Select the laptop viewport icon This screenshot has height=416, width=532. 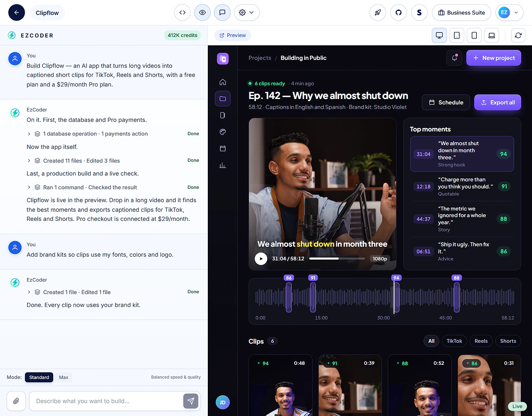click(x=492, y=35)
